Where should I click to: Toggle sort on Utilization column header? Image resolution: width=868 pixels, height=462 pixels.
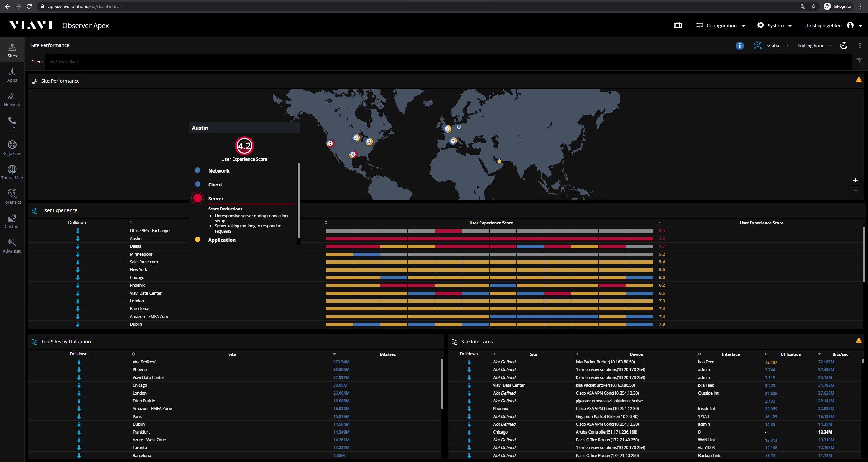click(790, 354)
